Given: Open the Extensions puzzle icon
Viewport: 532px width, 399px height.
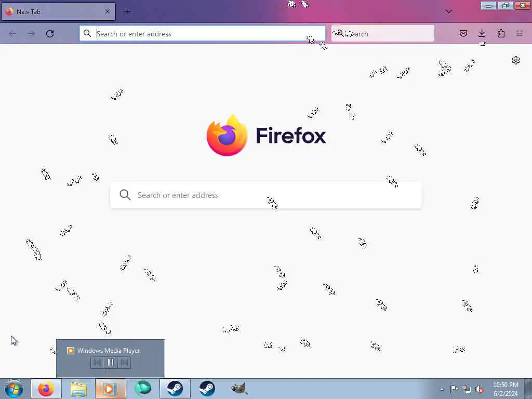Looking at the screenshot, I should (501, 33).
